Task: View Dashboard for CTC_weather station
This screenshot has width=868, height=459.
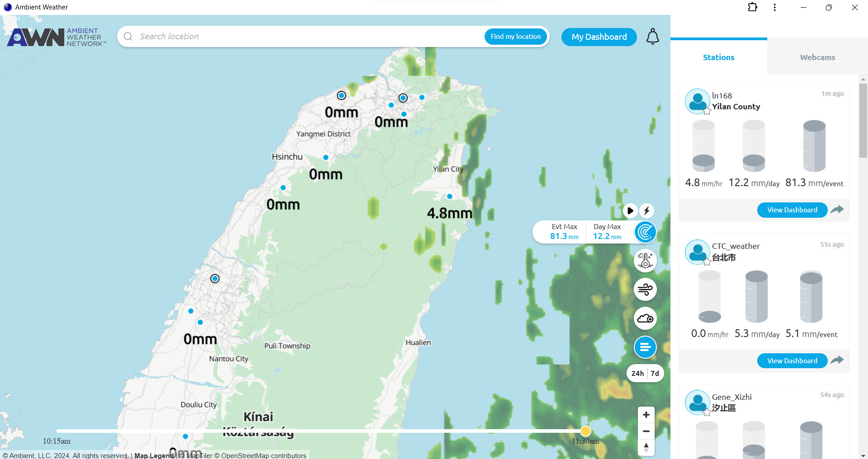Action: click(792, 361)
